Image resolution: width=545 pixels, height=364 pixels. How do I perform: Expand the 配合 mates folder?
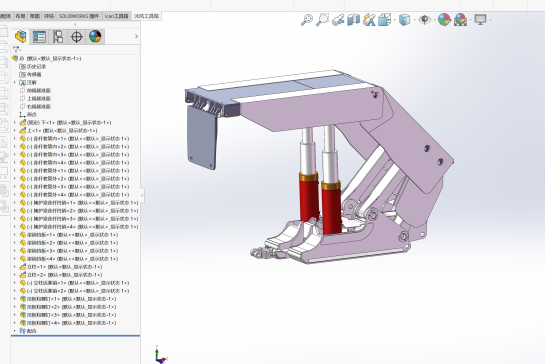[x=15, y=331]
